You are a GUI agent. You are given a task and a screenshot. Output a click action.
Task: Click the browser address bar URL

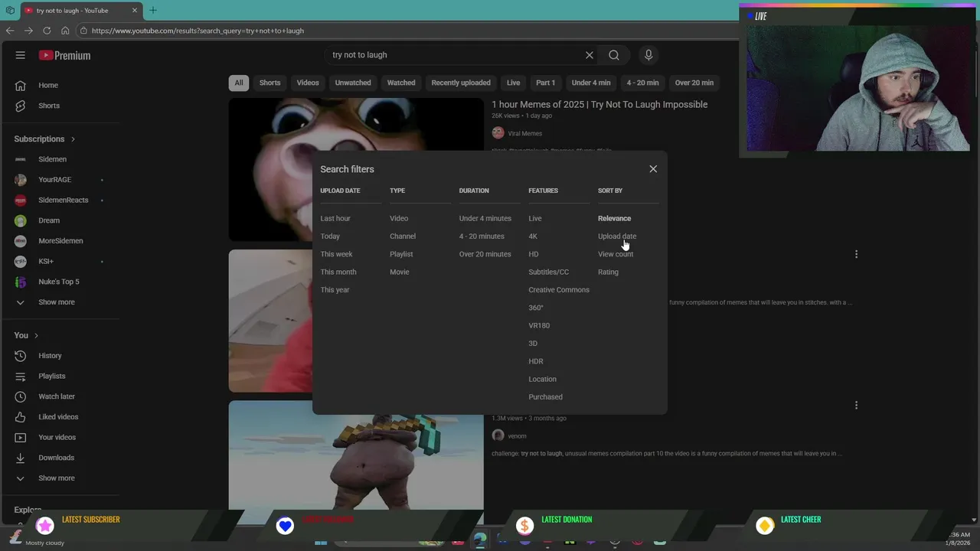pyautogui.click(x=198, y=31)
